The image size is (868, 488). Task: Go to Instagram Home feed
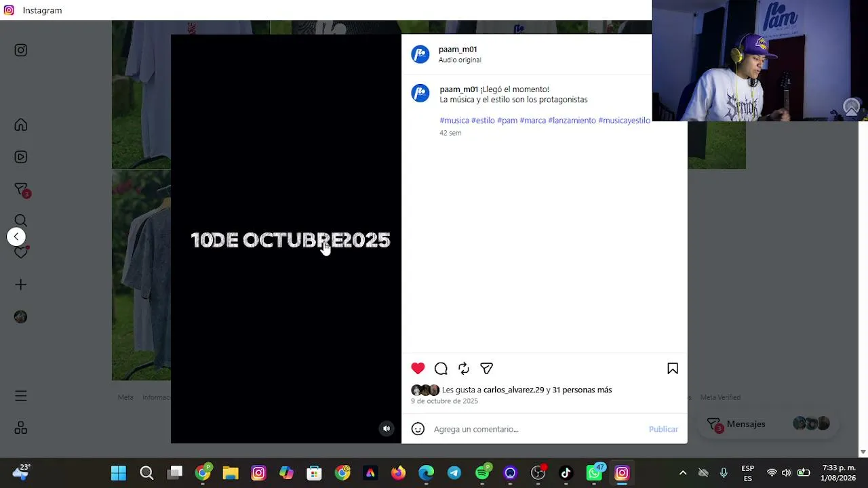coord(21,125)
